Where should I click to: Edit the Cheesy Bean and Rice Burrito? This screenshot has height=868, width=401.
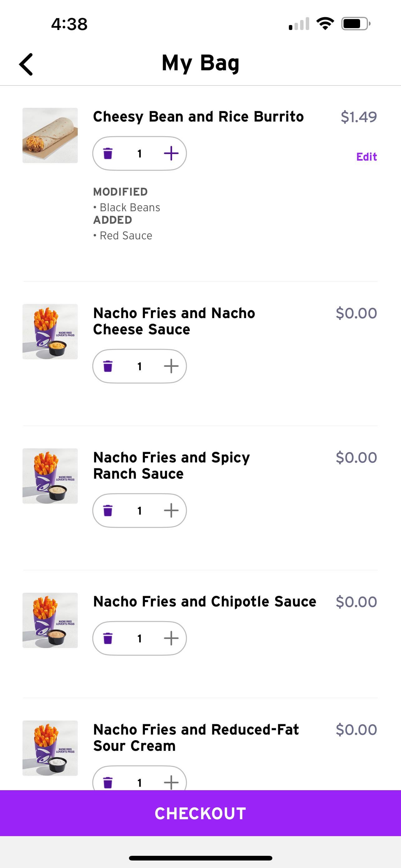coord(366,157)
